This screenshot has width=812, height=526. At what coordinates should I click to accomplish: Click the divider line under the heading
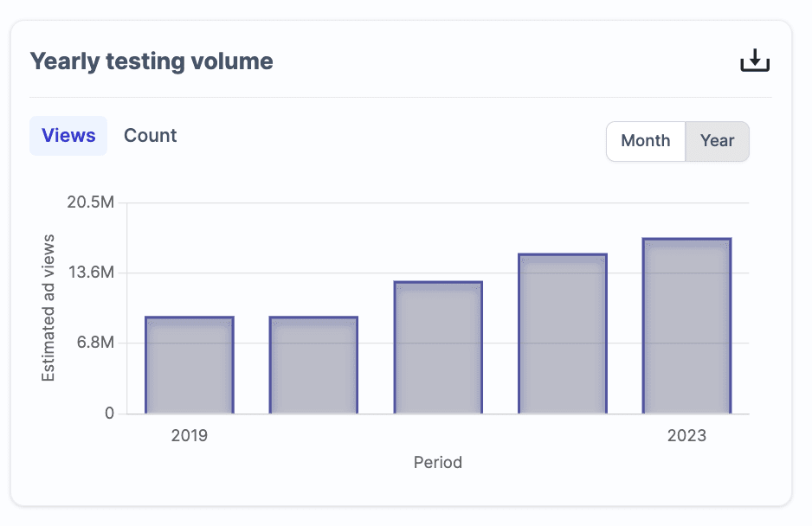point(401,97)
